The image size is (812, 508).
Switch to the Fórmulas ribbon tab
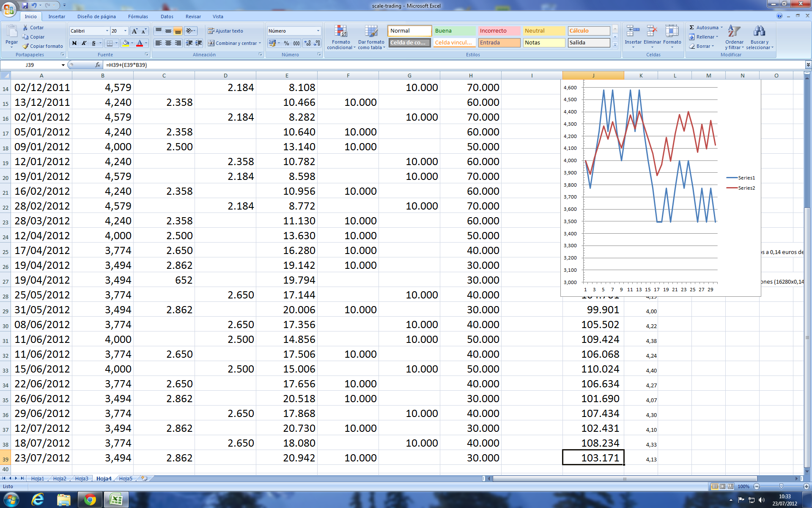138,17
